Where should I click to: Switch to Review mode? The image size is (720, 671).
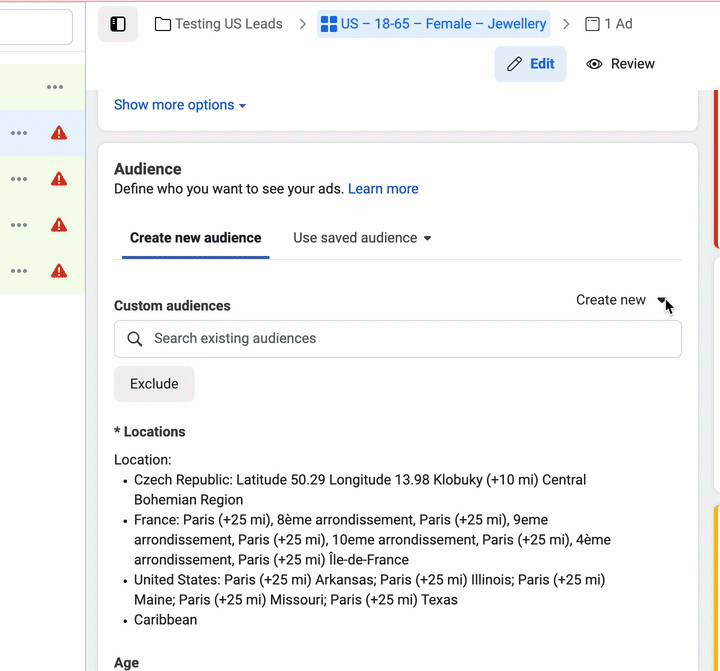click(x=620, y=64)
